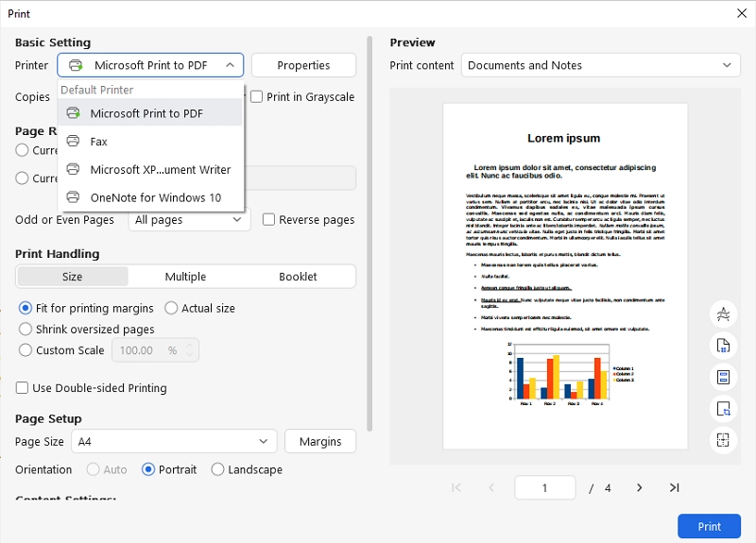This screenshot has width=756, height=543.
Task: Open printer Properties
Action: coord(303,65)
